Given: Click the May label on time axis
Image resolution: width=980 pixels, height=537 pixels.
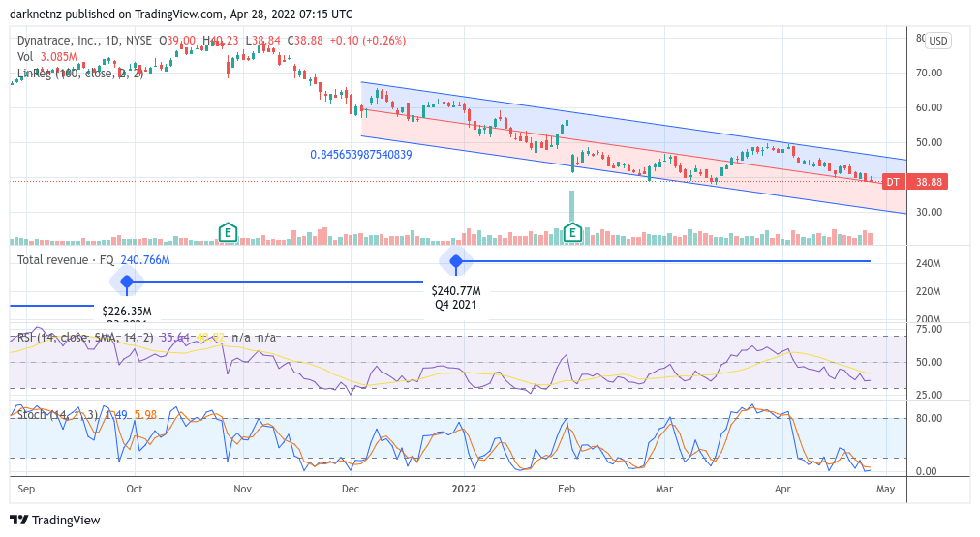Looking at the screenshot, I should (x=886, y=489).
